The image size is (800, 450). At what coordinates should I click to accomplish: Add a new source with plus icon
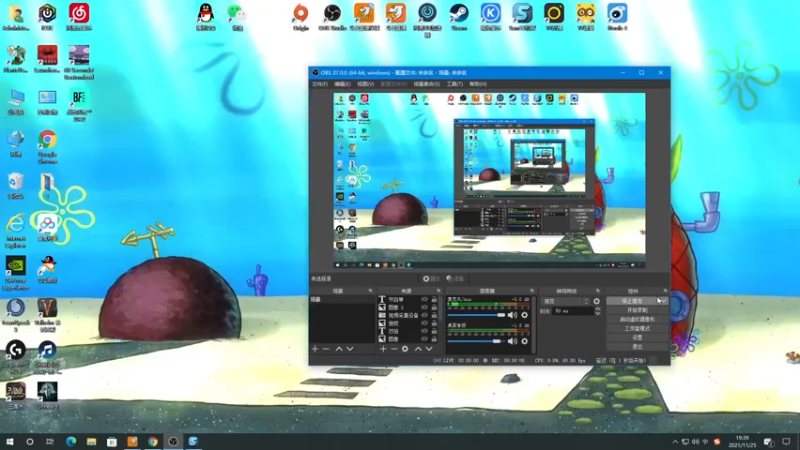point(383,349)
